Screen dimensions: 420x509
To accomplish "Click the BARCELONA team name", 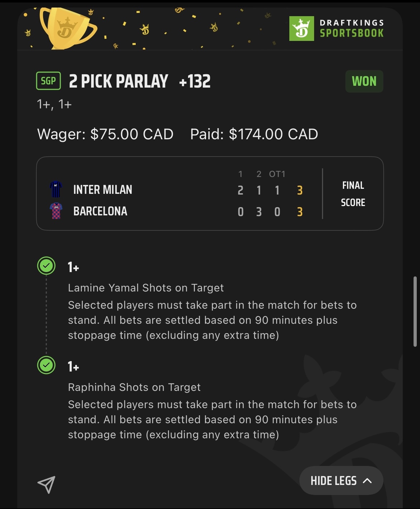I will pyautogui.click(x=100, y=211).
